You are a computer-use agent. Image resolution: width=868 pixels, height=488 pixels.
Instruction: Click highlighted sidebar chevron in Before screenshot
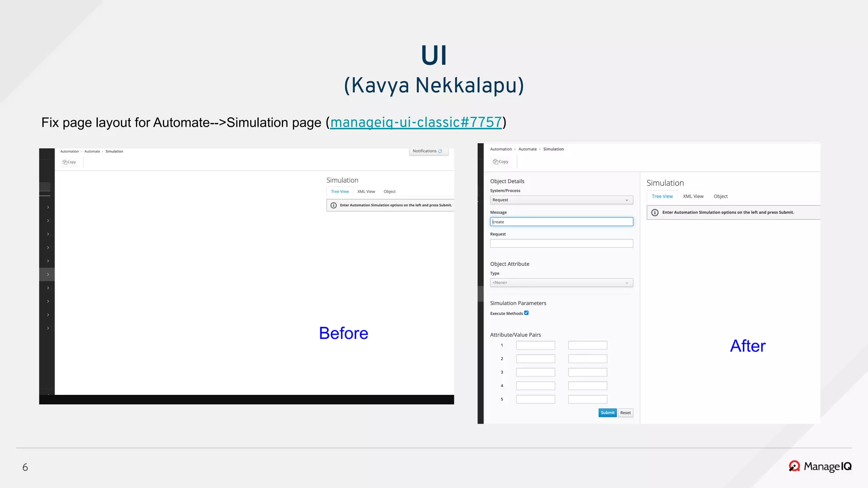coord(48,274)
